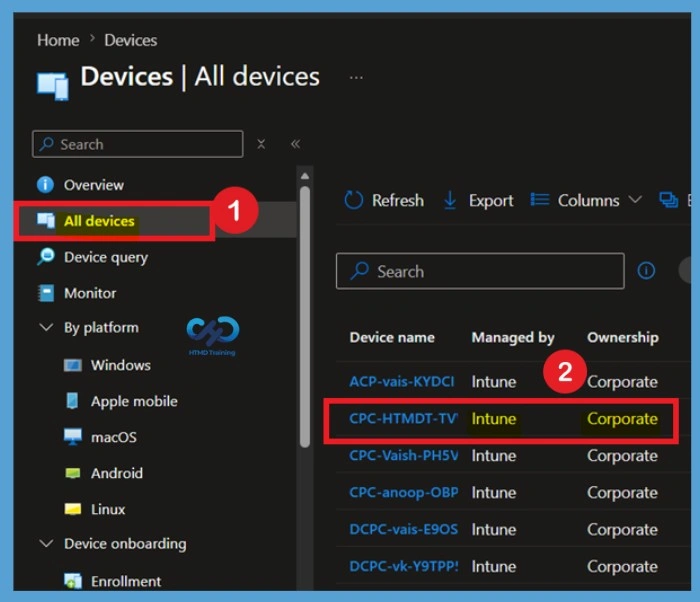
Task: Open device ACP-vais-KYDCI
Action: (x=402, y=382)
